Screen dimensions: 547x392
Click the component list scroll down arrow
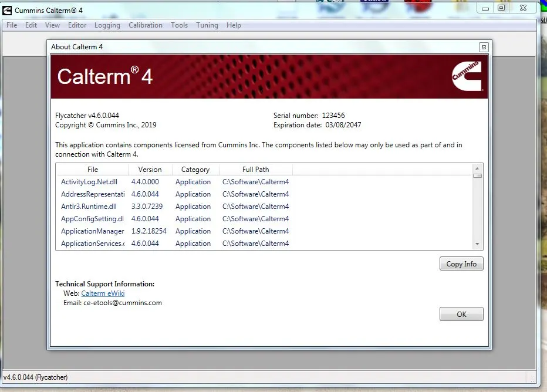477,244
